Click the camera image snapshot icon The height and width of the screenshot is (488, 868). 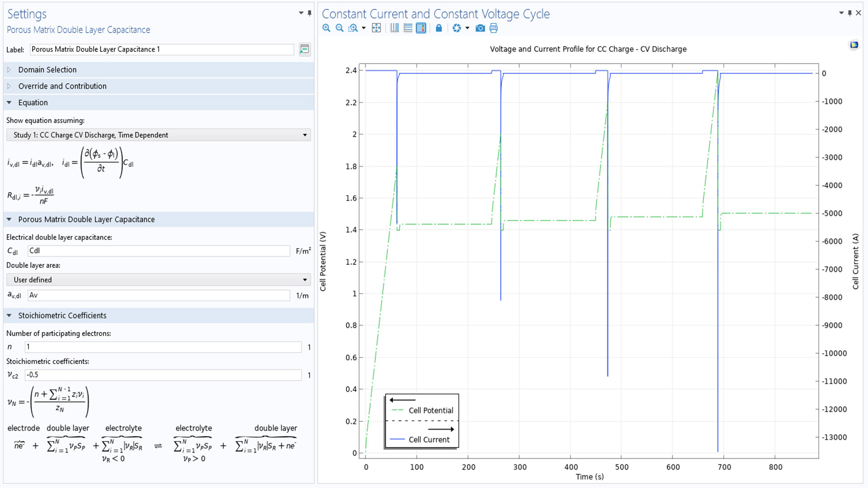pos(480,28)
